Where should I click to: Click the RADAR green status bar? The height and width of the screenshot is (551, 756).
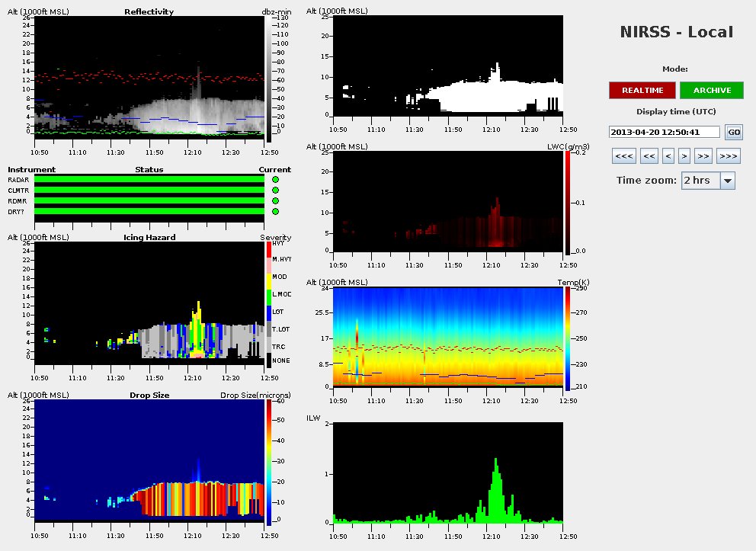coord(149,179)
